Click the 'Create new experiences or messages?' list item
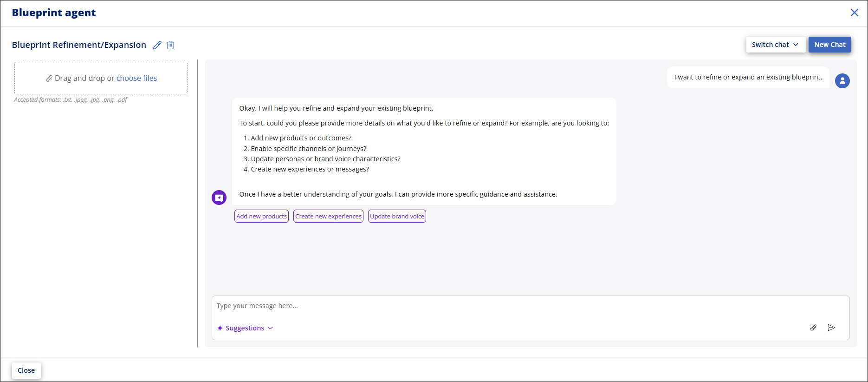 point(310,169)
